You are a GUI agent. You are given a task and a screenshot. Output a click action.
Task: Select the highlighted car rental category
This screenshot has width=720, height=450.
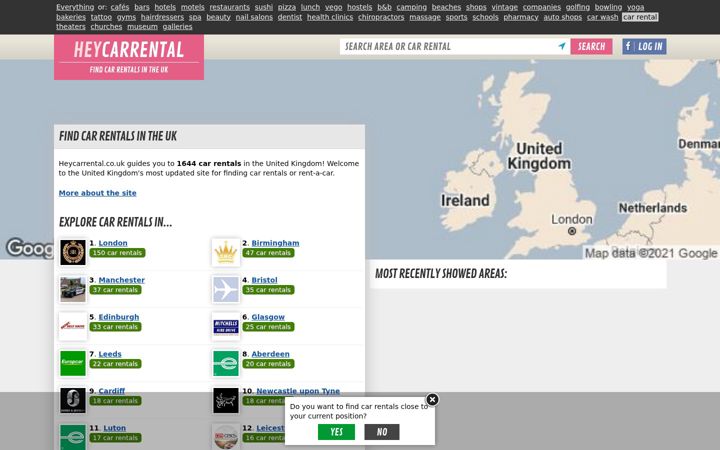[x=640, y=17]
